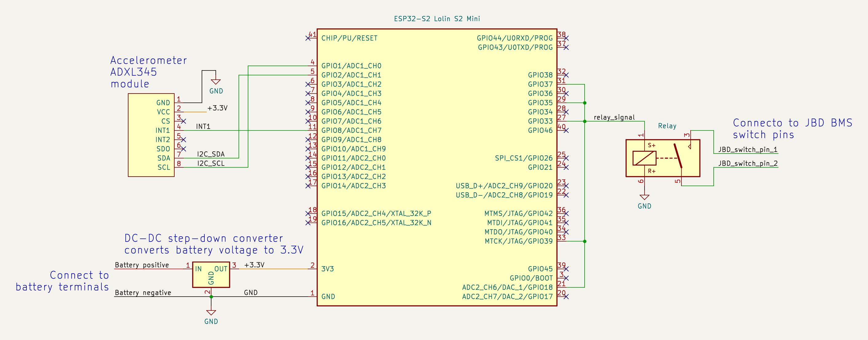The height and width of the screenshot is (340, 868).
Task: Select the ADXL345 accelerometer symbol
Action: [x=152, y=135]
